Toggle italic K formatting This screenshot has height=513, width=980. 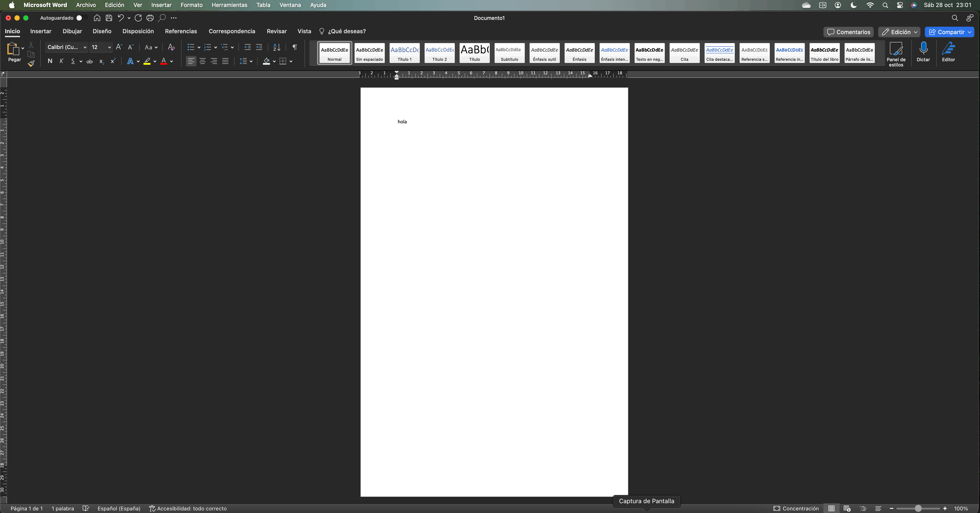click(61, 61)
